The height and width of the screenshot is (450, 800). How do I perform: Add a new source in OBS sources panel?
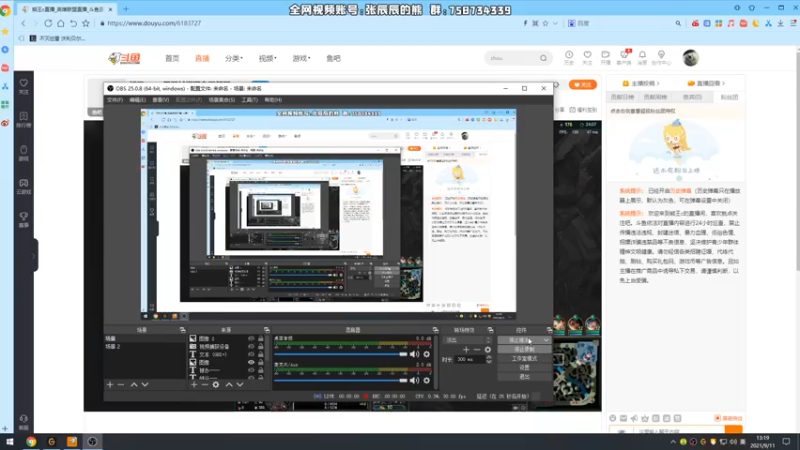194,385
